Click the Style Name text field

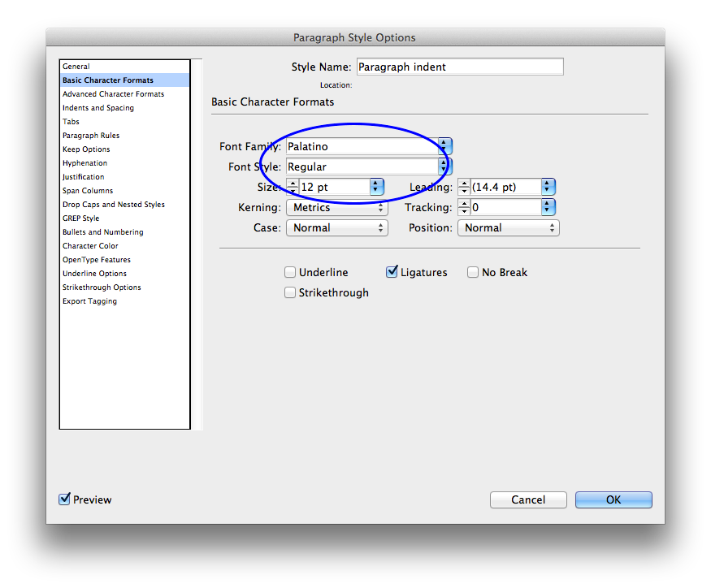pos(460,67)
